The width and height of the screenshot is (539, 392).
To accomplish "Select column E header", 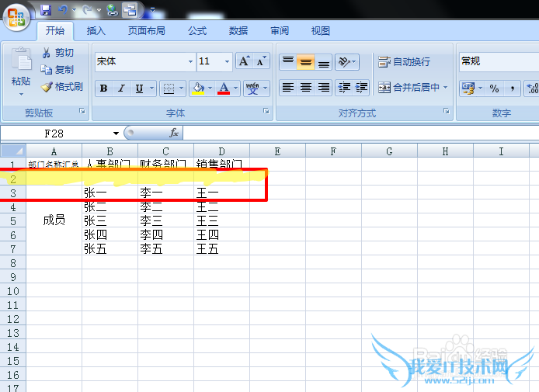I will (277, 151).
